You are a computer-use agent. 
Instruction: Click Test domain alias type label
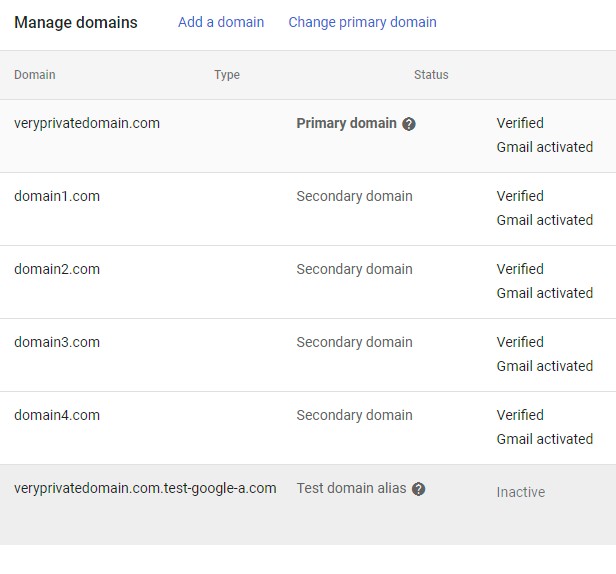click(352, 488)
